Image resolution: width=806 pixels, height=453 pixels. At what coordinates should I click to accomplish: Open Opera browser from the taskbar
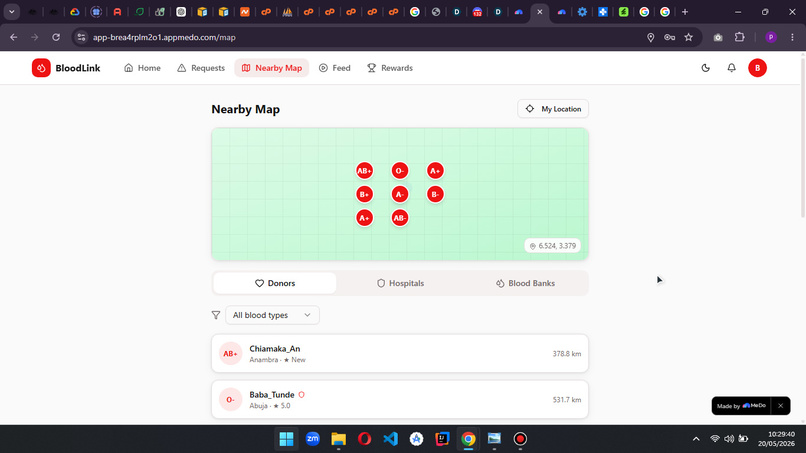click(x=364, y=439)
